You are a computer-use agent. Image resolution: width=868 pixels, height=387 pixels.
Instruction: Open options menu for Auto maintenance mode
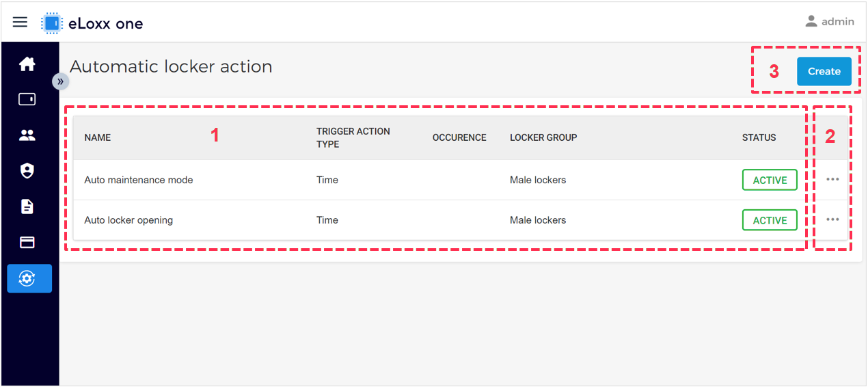pyautogui.click(x=832, y=179)
